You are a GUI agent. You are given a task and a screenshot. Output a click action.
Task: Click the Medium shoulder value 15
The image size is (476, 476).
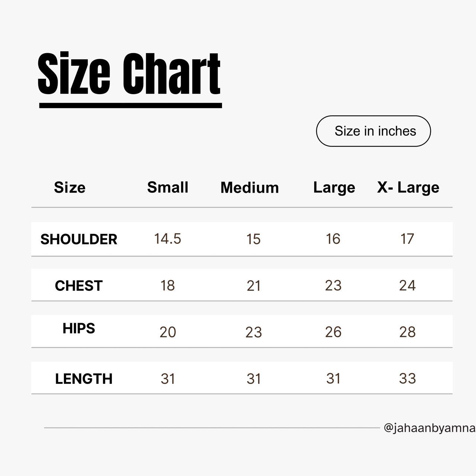tap(253, 239)
